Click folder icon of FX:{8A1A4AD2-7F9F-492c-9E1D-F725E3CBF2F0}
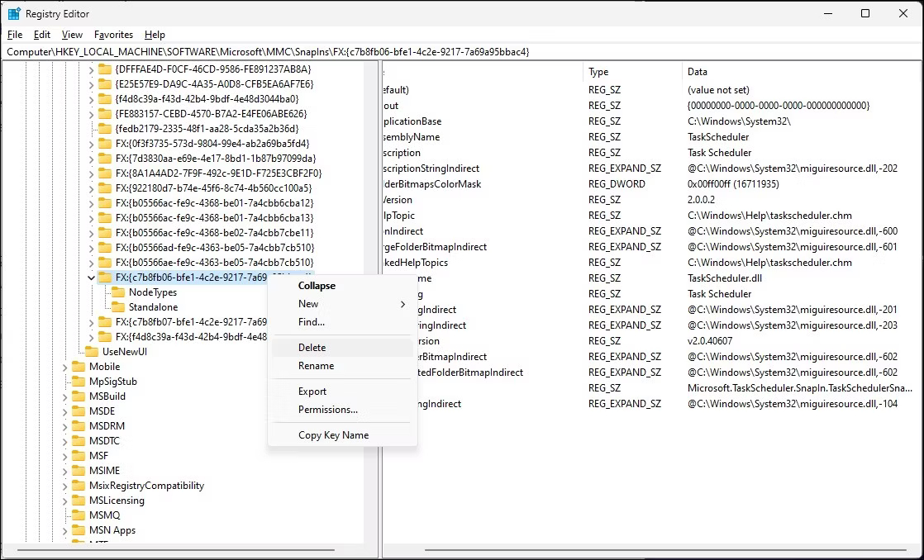 pyautogui.click(x=105, y=173)
